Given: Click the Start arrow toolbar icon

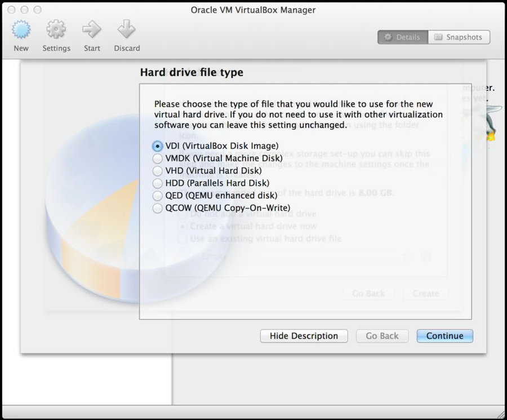Looking at the screenshot, I should [x=92, y=29].
